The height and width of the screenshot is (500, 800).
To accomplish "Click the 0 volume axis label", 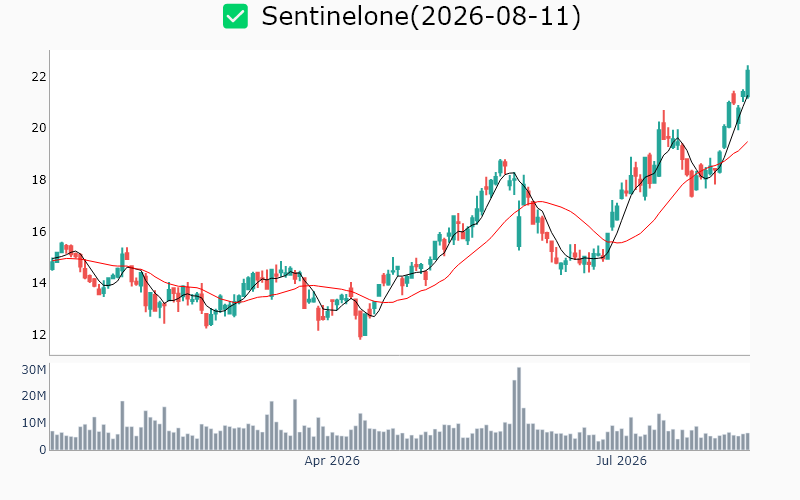I will click(x=43, y=450).
